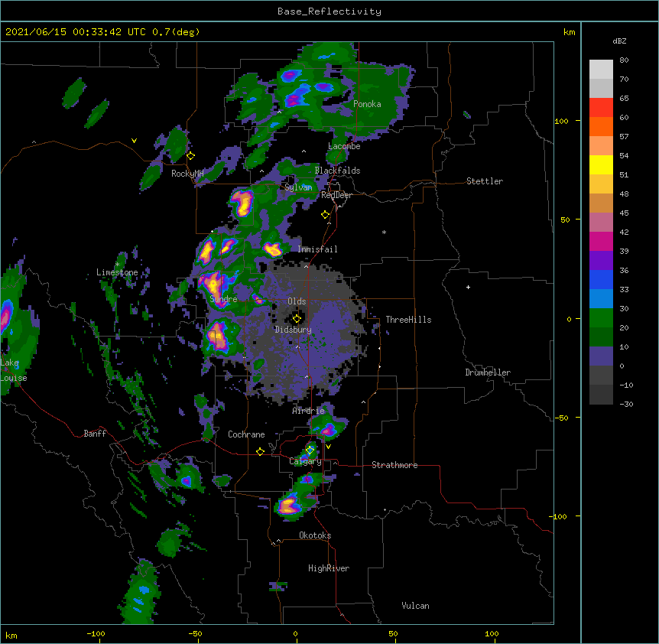Click the purple 36-39 dBZ legend swatch

point(601,260)
